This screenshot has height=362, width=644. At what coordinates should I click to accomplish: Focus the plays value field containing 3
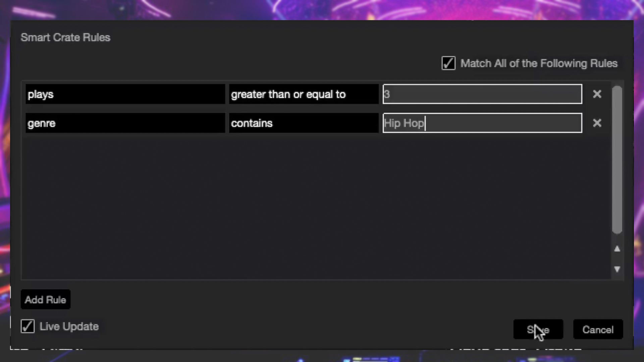482,94
